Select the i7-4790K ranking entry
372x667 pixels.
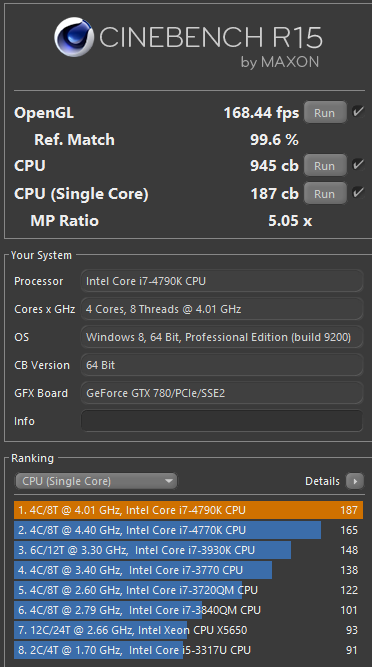(188, 510)
